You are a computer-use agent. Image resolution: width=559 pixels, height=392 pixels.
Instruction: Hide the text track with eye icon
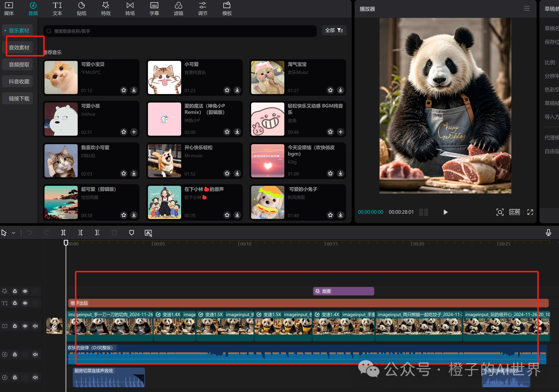[25, 303]
